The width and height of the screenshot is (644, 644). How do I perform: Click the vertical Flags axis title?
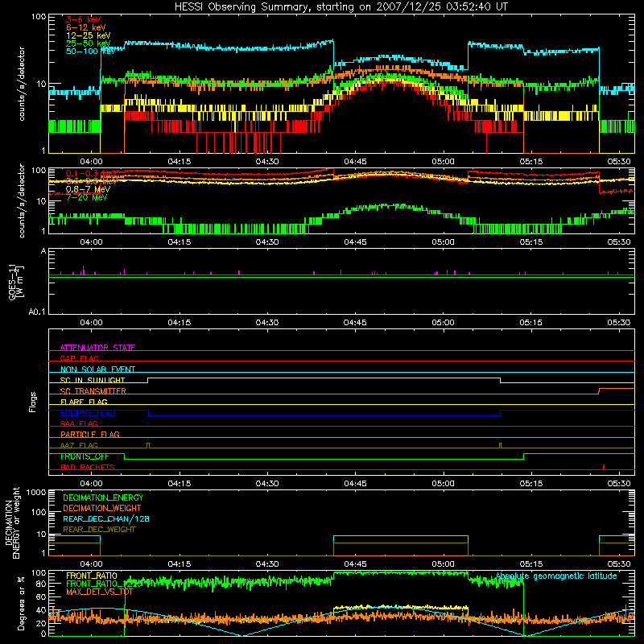tap(32, 402)
